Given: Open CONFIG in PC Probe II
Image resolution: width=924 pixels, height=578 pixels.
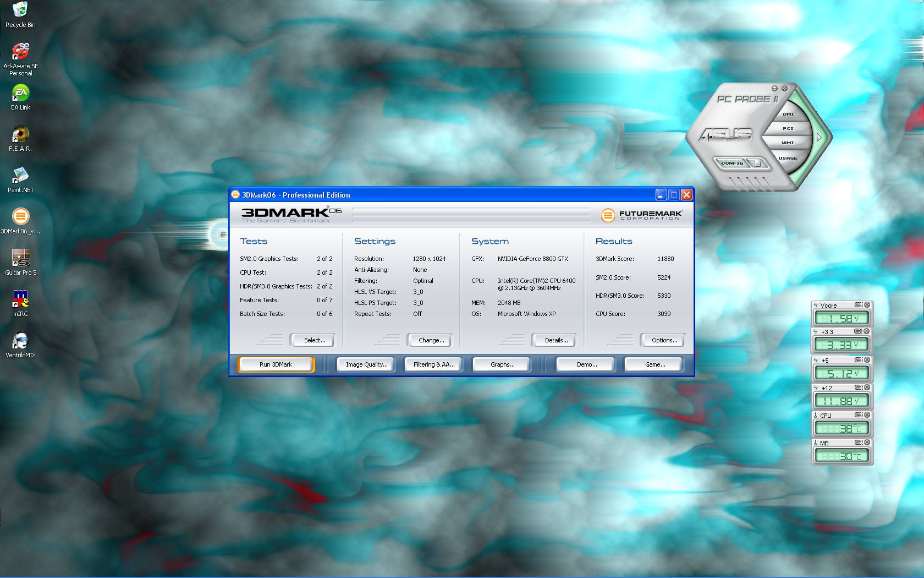Looking at the screenshot, I should point(732,163).
